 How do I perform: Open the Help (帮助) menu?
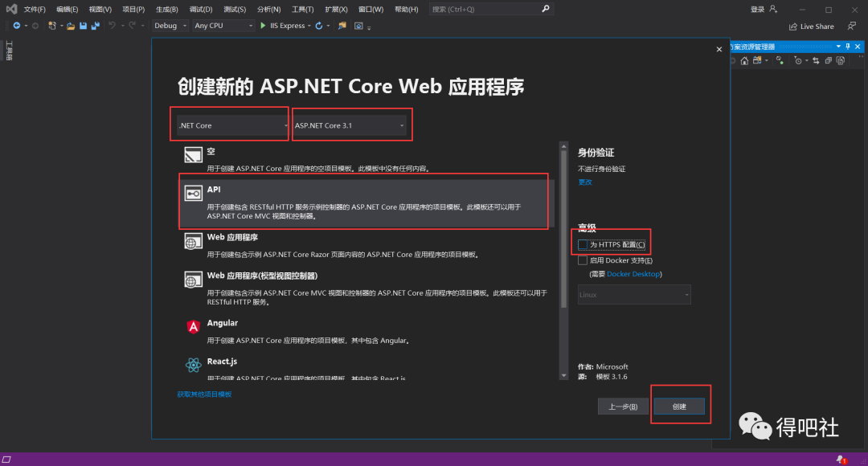point(407,10)
